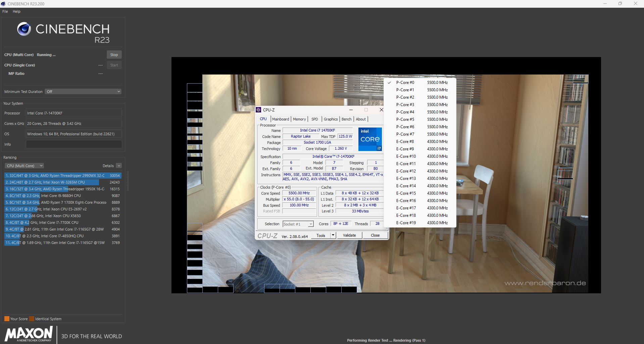Select the Xeon E5-2697 v2 ranking row
Viewport: 644px width, 344px height.
[63, 209]
